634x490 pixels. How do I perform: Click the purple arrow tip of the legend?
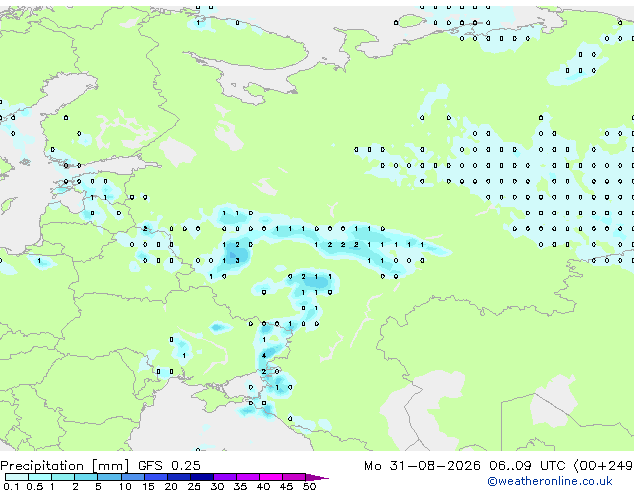click(317, 477)
